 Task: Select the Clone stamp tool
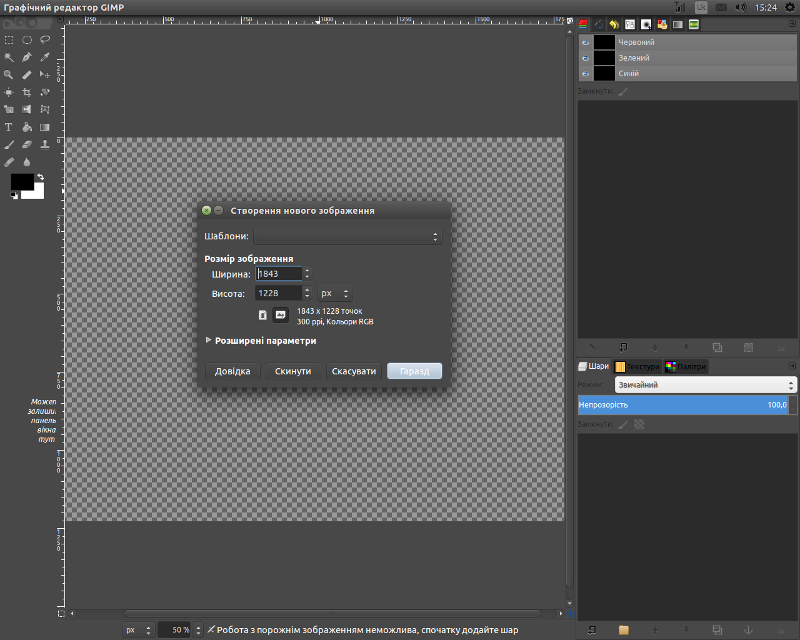(45, 144)
